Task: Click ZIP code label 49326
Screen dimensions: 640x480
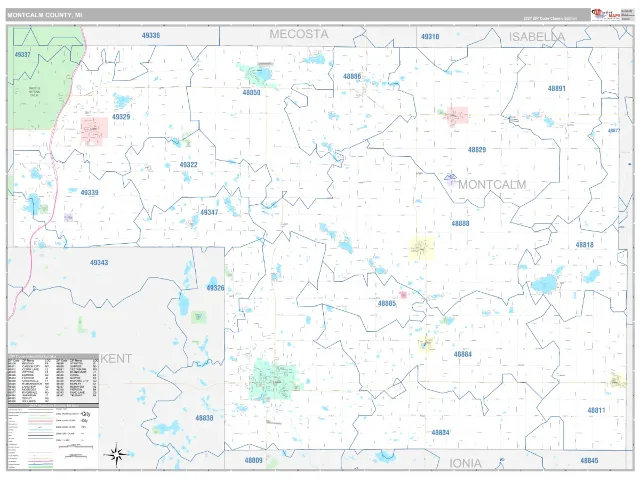Action: pyautogui.click(x=215, y=288)
